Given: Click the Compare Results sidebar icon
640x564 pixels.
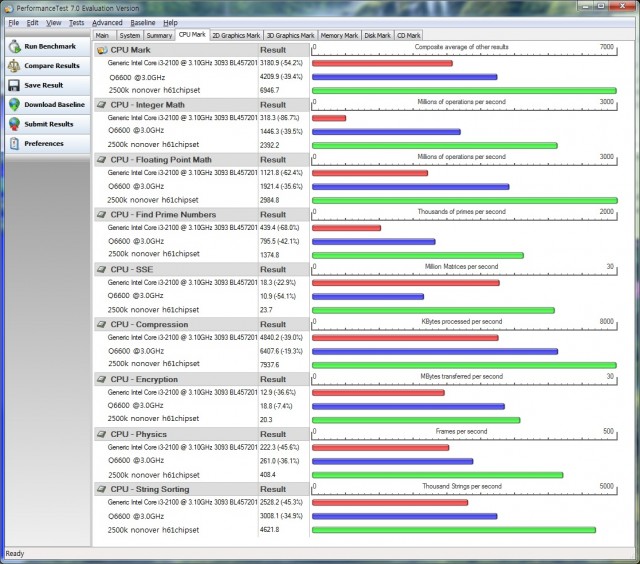Looking at the screenshot, I should [x=14, y=65].
